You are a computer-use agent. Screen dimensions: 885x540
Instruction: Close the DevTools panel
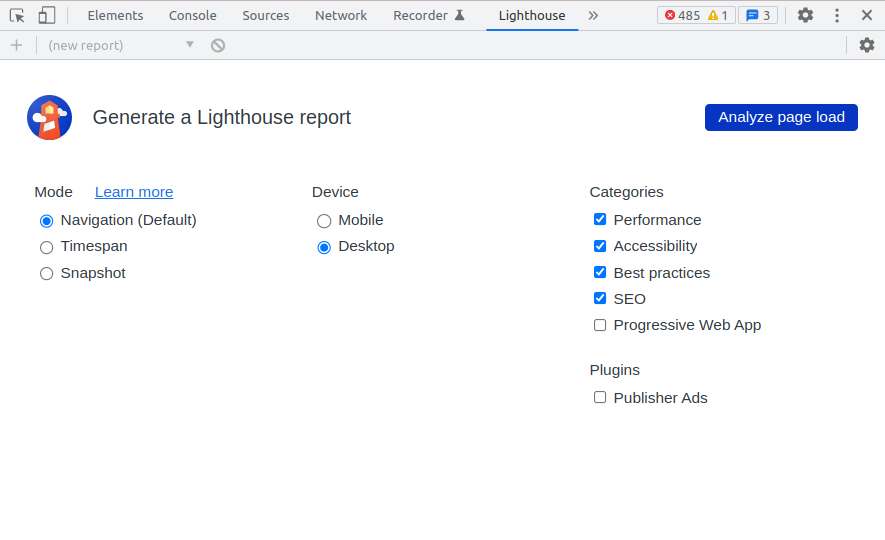coord(867,15)
